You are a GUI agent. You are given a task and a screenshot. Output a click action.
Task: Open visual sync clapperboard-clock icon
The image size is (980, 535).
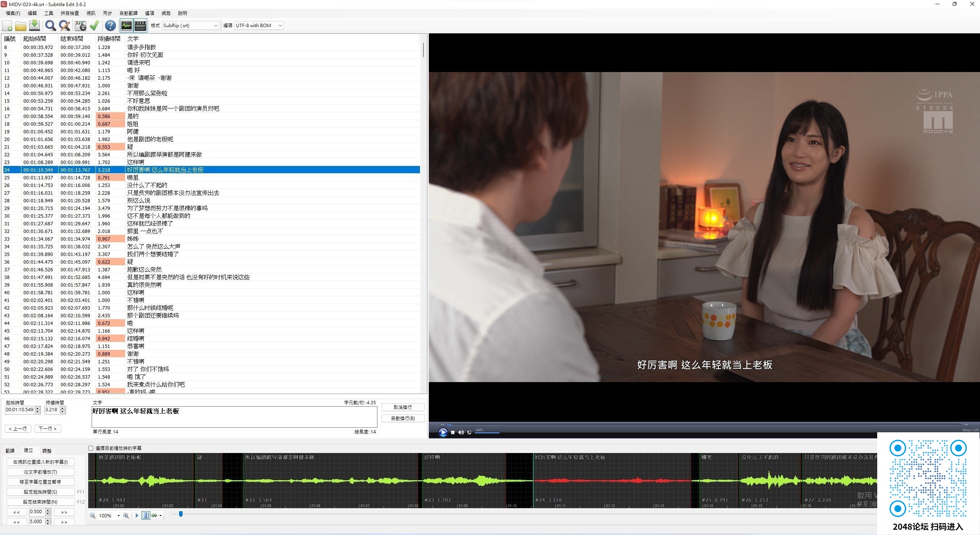pos(81,26)
